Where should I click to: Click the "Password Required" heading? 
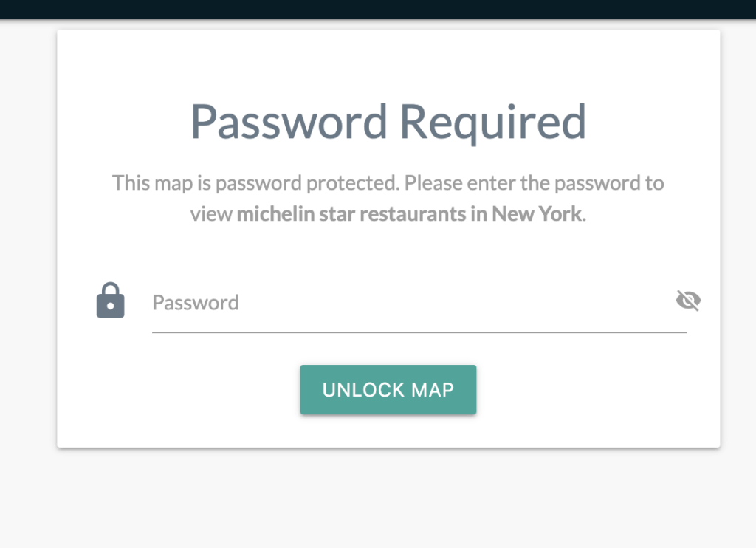[x=388, y=121]
